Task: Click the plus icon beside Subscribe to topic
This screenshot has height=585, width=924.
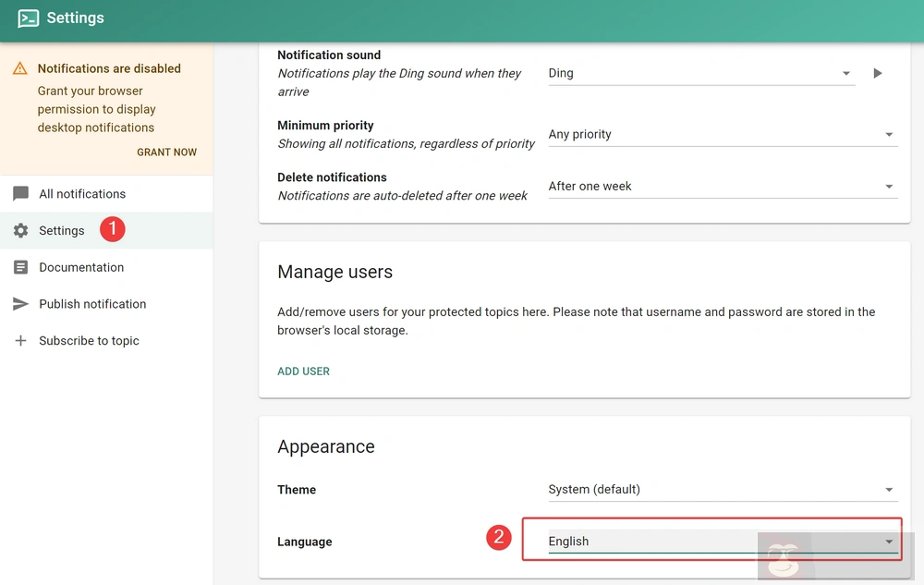Action: 20,341
